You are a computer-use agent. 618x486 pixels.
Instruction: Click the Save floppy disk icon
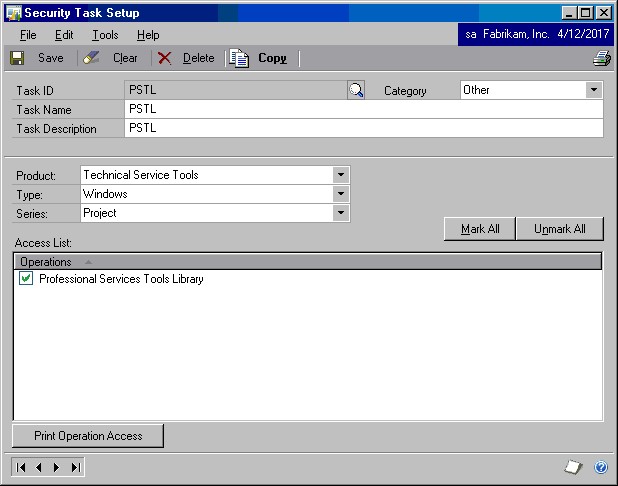[x=17, y=58]
